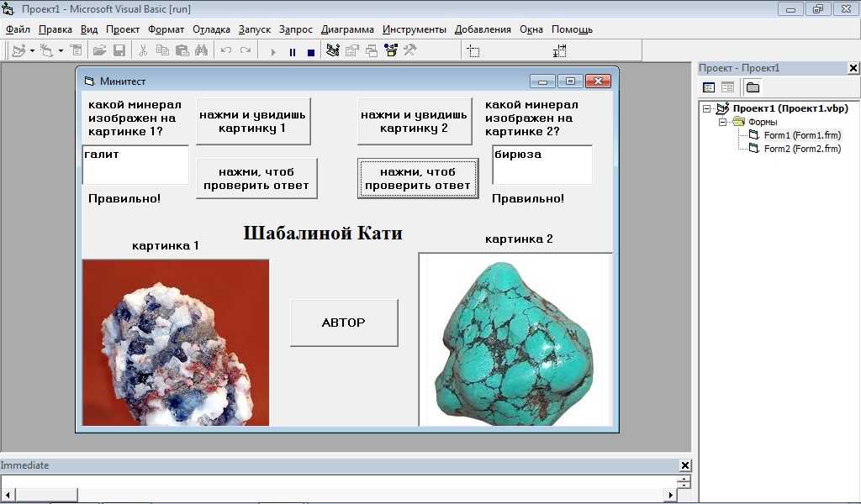Open the Файл menu
This screenshot has width=861, height=504.
(x=18, y=29)
